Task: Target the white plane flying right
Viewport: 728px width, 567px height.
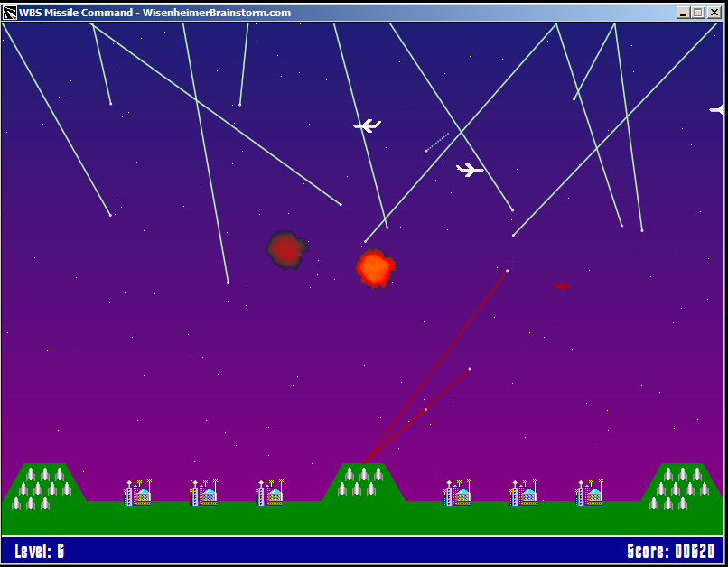Action: click(x=470, y=170)
